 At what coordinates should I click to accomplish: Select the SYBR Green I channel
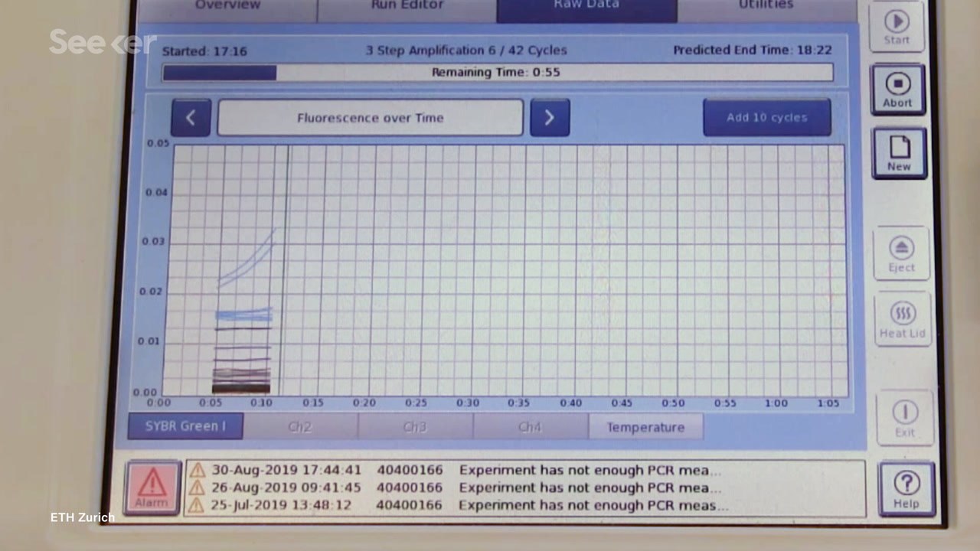point(185,426)
